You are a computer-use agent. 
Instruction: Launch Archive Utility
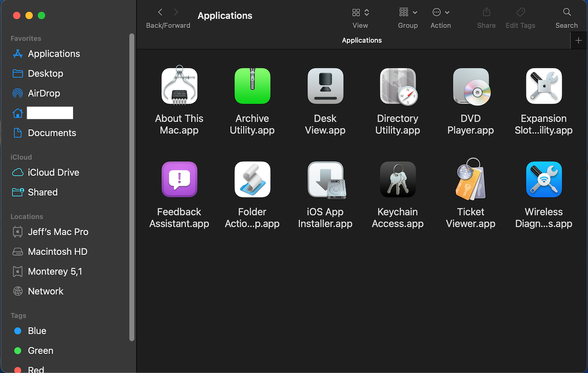pyautogui.click(x=252, y=86)
